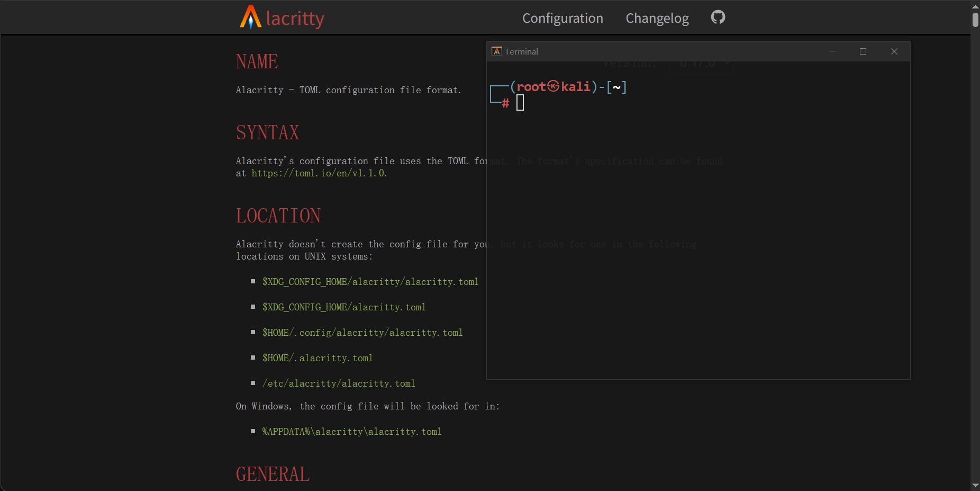Click the 'Alacritty - TOML configuration file format.' line
Viewport: 980px width, 491px height.
tap(348, 90)
